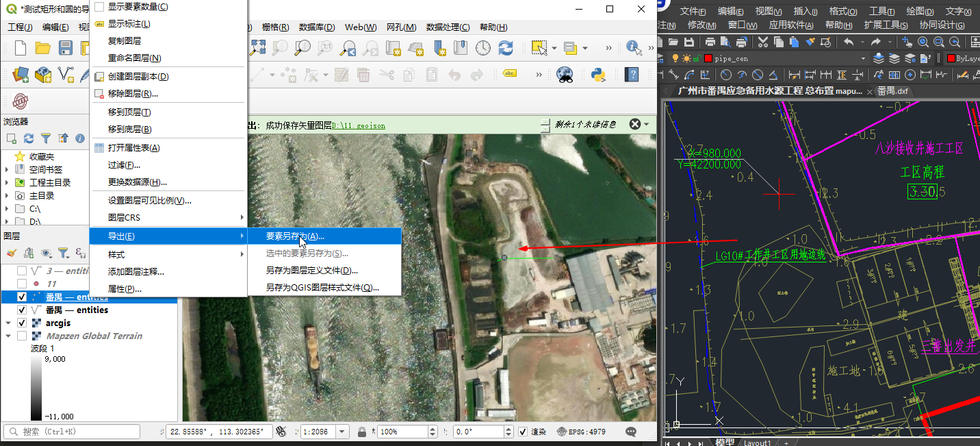Enable the Mapzen Global Terrain layer
Screen dimensions: 980x446
[22, 336]
